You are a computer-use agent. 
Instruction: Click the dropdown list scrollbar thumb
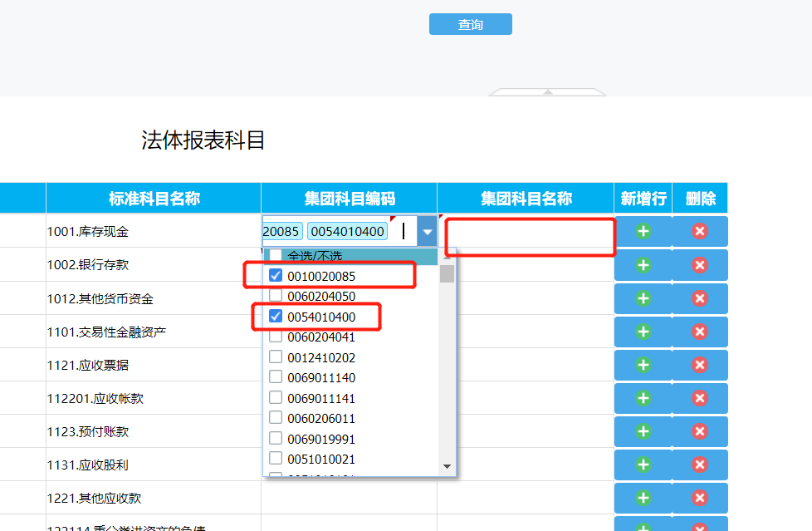(447, 273)
